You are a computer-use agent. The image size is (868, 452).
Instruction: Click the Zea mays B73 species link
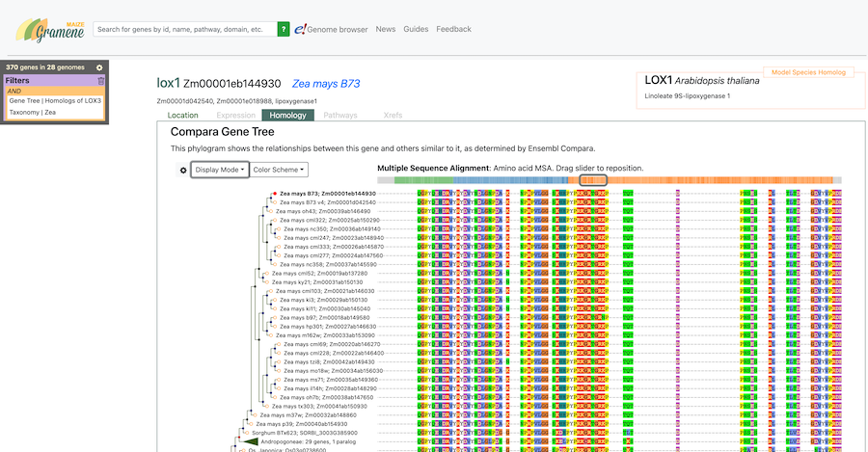[x=326, y=84]
